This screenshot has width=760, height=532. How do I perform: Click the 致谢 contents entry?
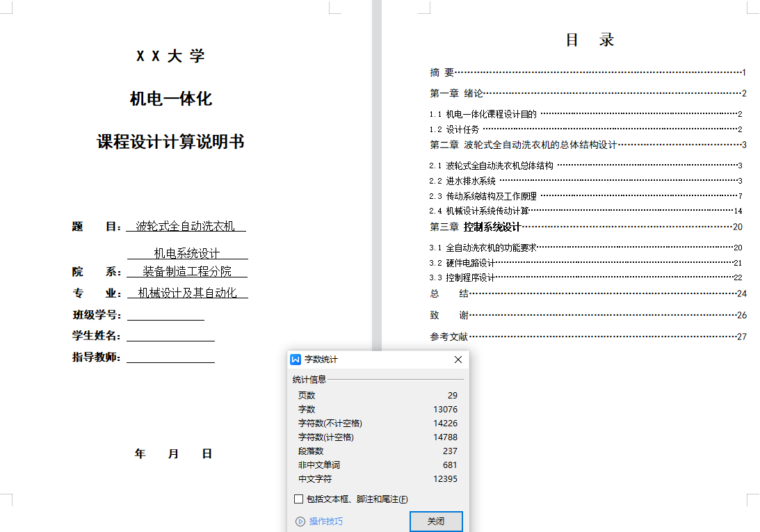click(588, 315)
